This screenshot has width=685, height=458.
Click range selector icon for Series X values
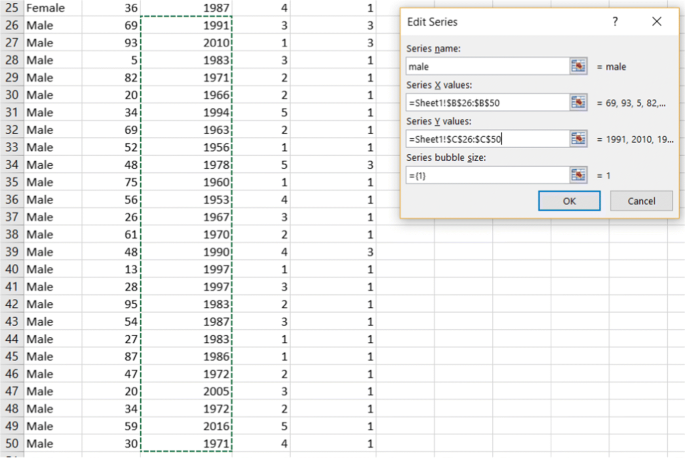[x=577, y=102]
